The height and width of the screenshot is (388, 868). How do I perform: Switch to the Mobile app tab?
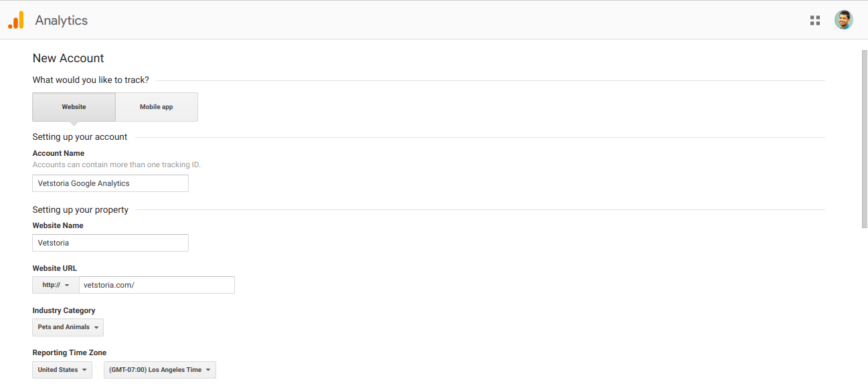pos(156,107)
